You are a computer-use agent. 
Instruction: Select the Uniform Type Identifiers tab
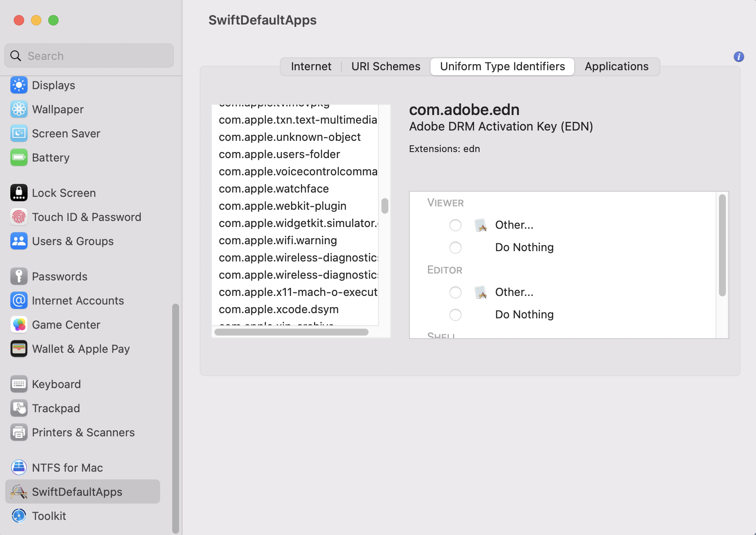(x=502, y=67)
